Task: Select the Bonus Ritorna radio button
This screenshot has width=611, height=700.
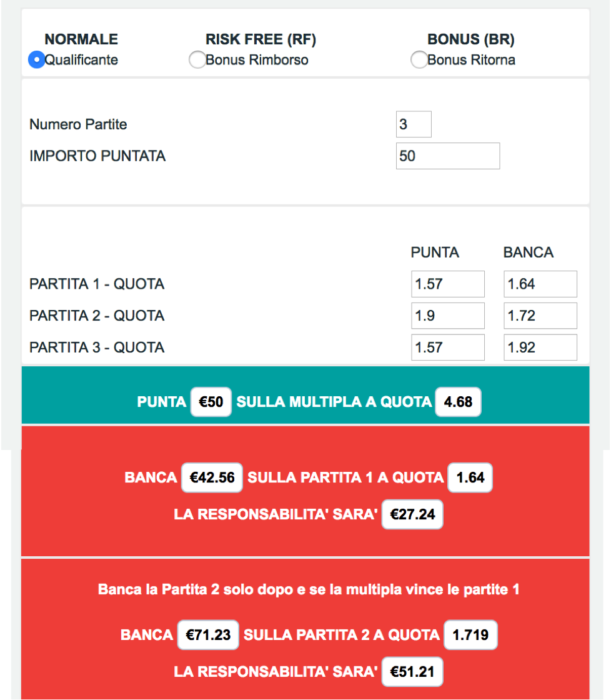Action: point(419,59)
